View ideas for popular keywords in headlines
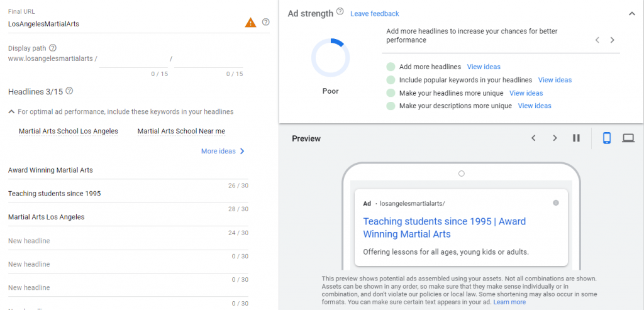 555,80
